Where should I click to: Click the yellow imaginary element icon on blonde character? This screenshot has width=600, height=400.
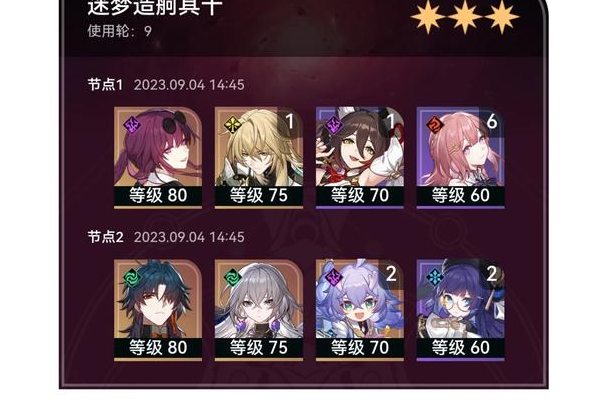click(233, 125)
